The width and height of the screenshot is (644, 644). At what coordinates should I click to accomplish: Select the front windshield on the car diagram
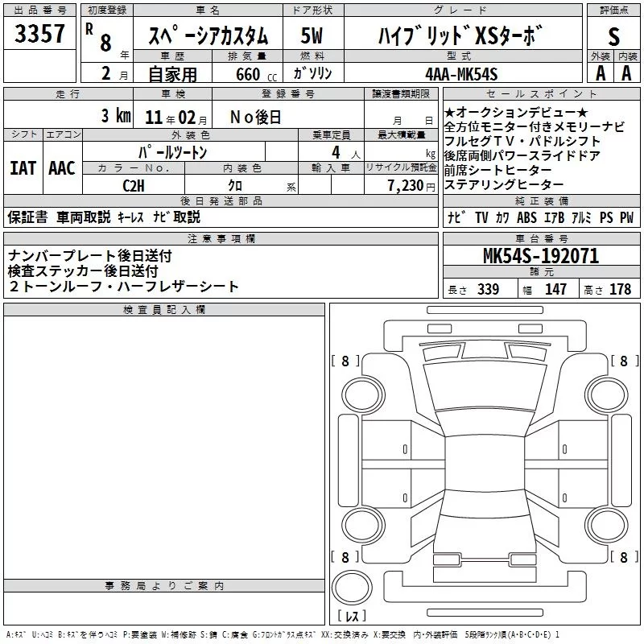(481, 378)
